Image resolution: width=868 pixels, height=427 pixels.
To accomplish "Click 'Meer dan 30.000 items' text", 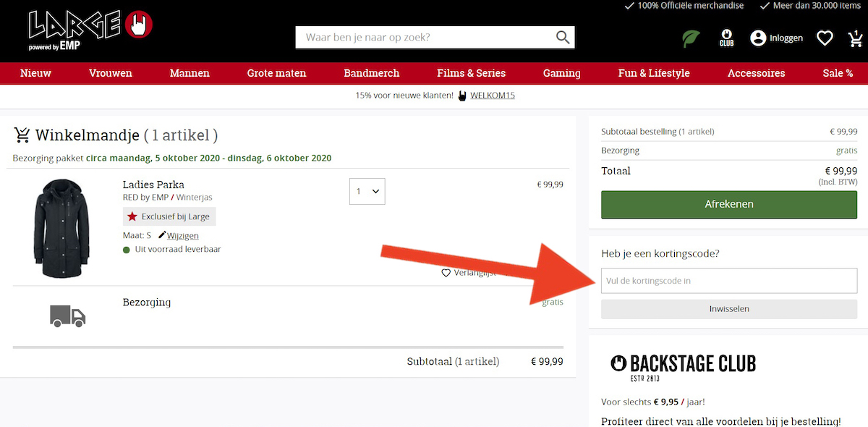I will [817, 6].
